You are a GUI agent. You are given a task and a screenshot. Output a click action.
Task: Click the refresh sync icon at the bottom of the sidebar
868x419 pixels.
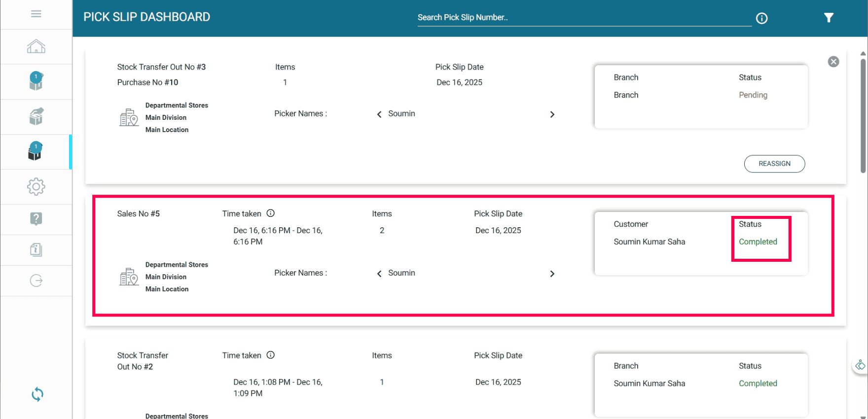click(x=37, y=394)
